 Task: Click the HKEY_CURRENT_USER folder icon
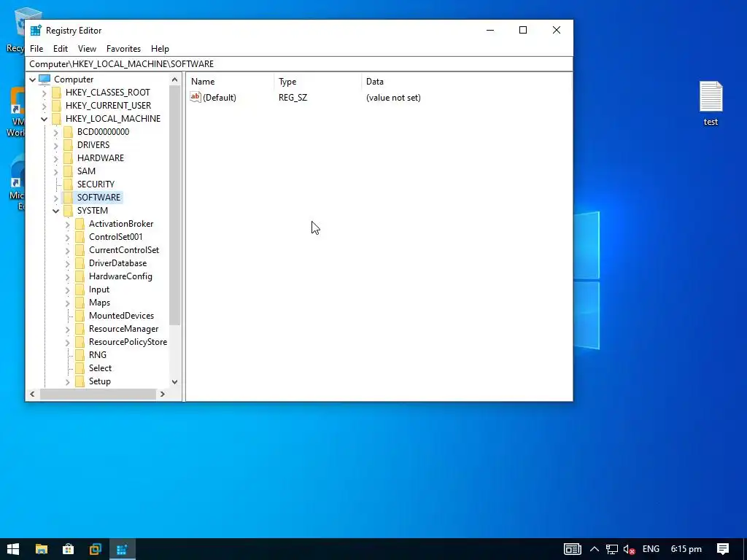point(56,106)
